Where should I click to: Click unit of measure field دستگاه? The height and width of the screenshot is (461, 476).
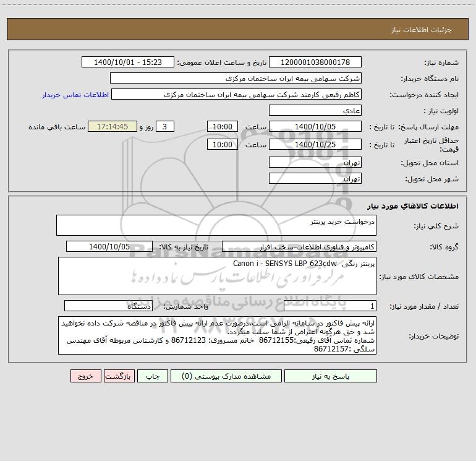108,306
